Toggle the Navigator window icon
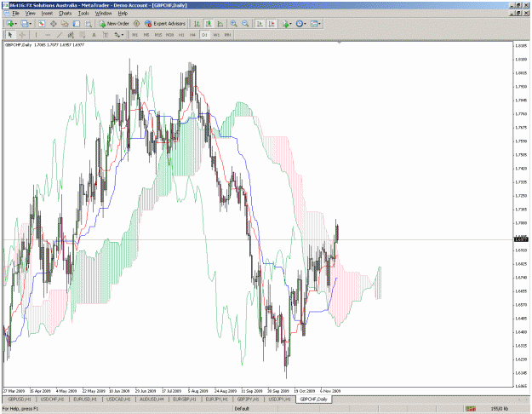This screenshot has height=414, width=532. [65, 24]
